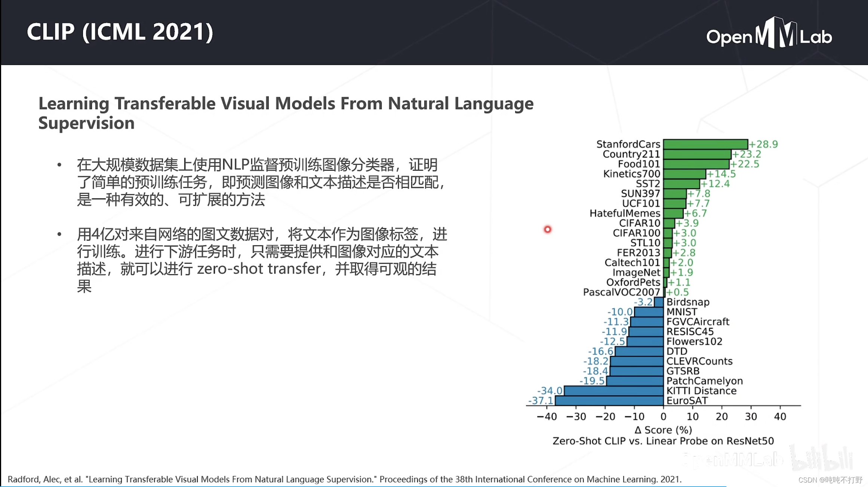Screen dimensions: 868x487
Task: Click the SST2 chart label
Action: [648, 184]
